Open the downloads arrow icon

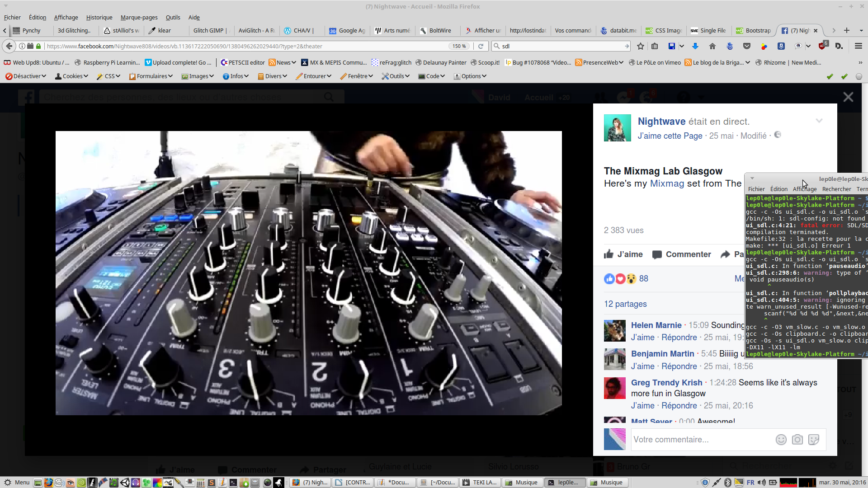(695, 46)
